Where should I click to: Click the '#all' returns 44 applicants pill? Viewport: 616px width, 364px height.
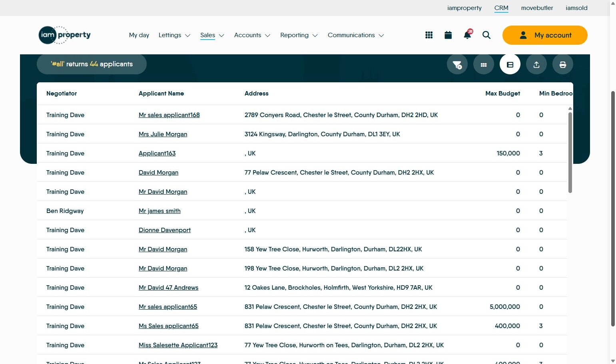click(92, 64)
